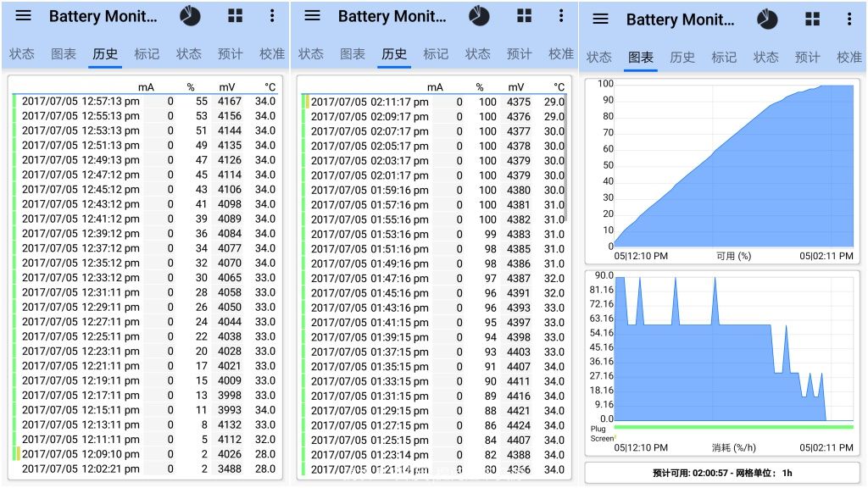This screenshot has height=488, width=868.
Task: Open overflow menu on left history screen
Action: click(x=272, y=15)
